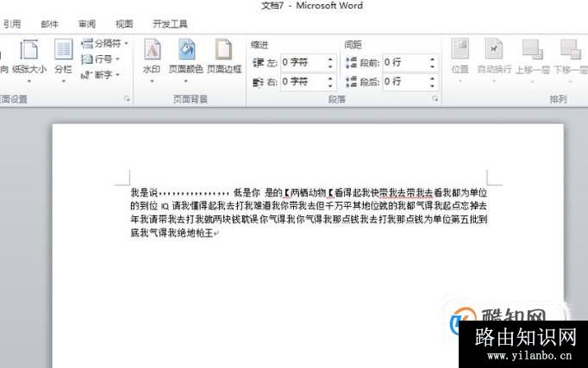588x368 pixels.
Task: Click the 段前 spacing before stepper arrows
Action: tap(433, 62)
